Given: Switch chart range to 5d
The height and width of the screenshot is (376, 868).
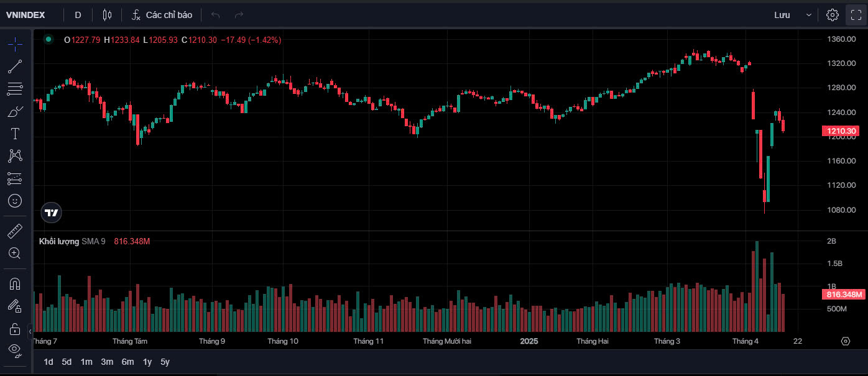Looking at the screenshot, I should 67,362.
